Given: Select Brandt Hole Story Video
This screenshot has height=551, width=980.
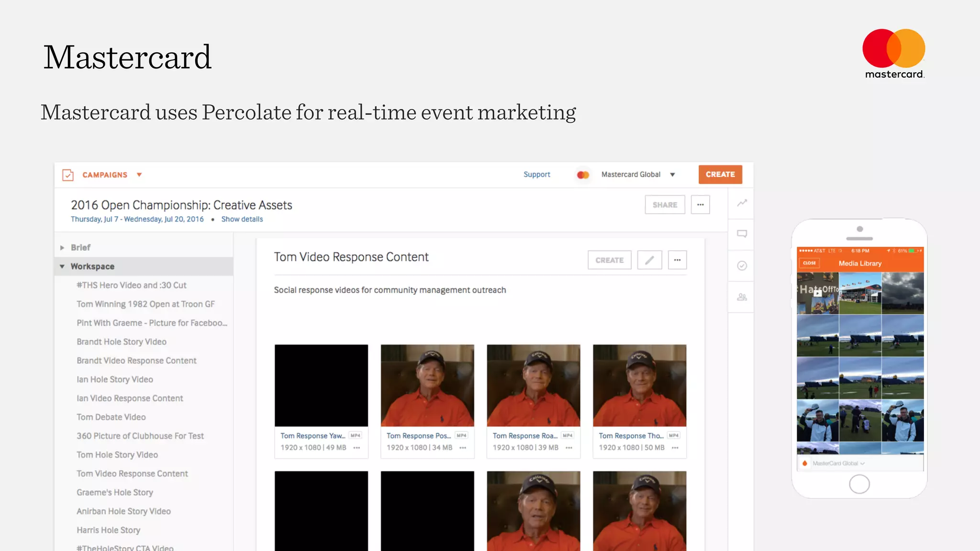Looking at the screenshot, I should pyautogui.click(x=122, y=342).
